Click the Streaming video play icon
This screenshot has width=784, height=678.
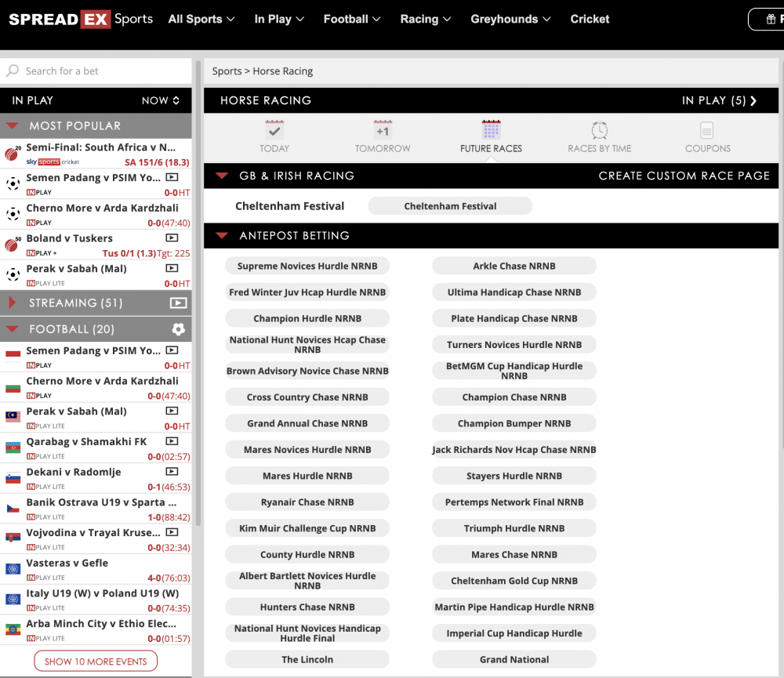tap(178, 303)
